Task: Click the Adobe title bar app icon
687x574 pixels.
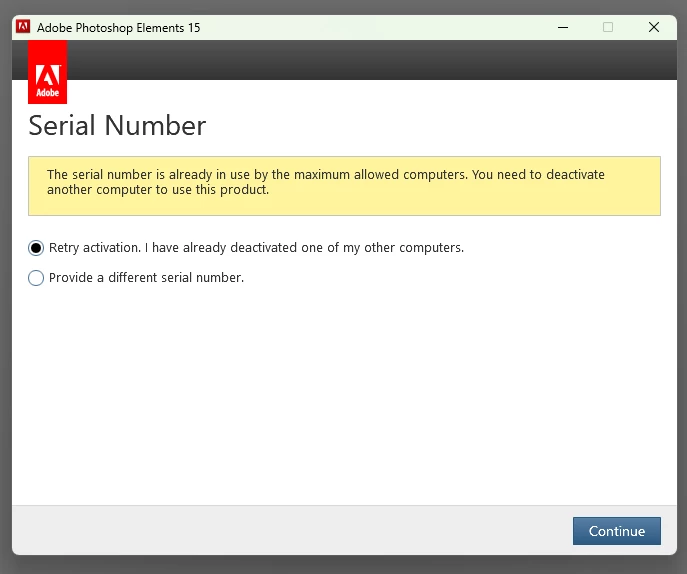Action: [x=23, y=27]
